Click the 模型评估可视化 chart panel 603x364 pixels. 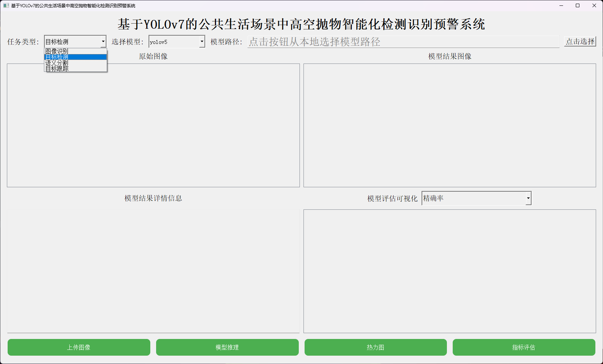(x=450, y=271)
